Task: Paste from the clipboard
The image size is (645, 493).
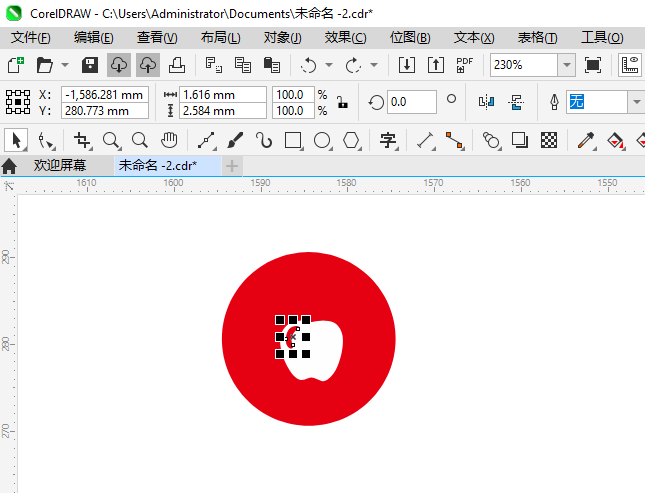Action: (271, 65)
